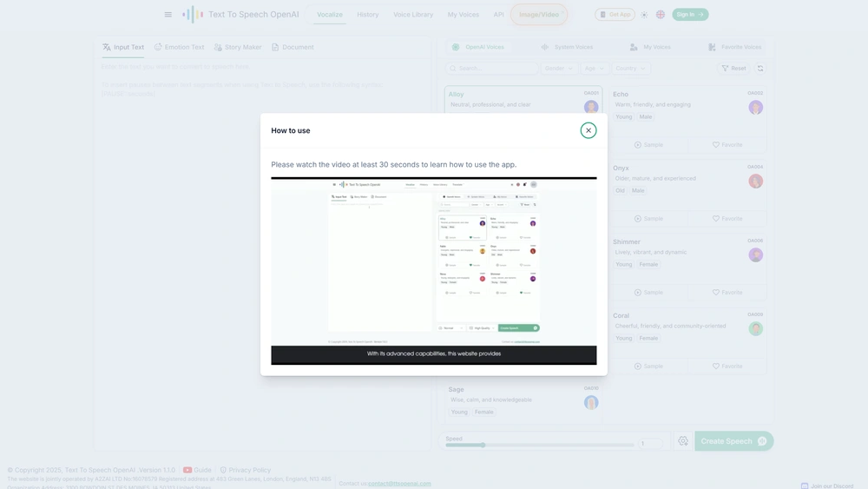Play the Echo voice Sample
Image resolution: width=868 pixels, height=489 pixels.
click(x=648, y=144)
